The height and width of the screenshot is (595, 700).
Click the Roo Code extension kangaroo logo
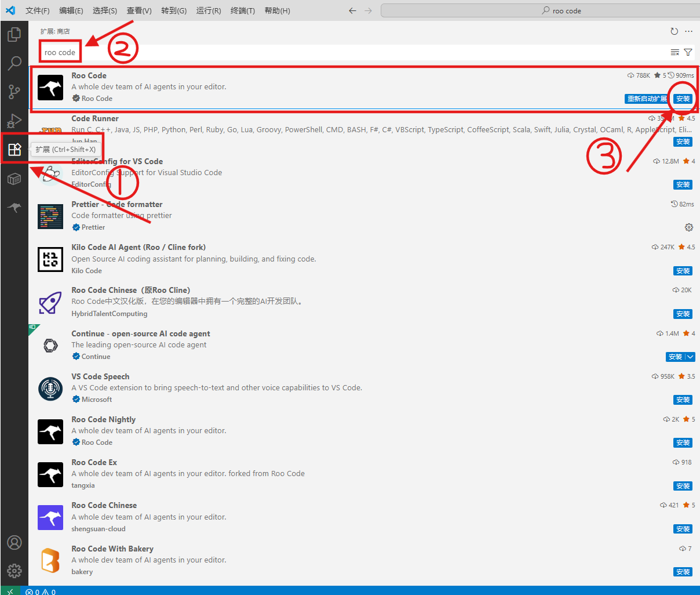pos(50,88)
